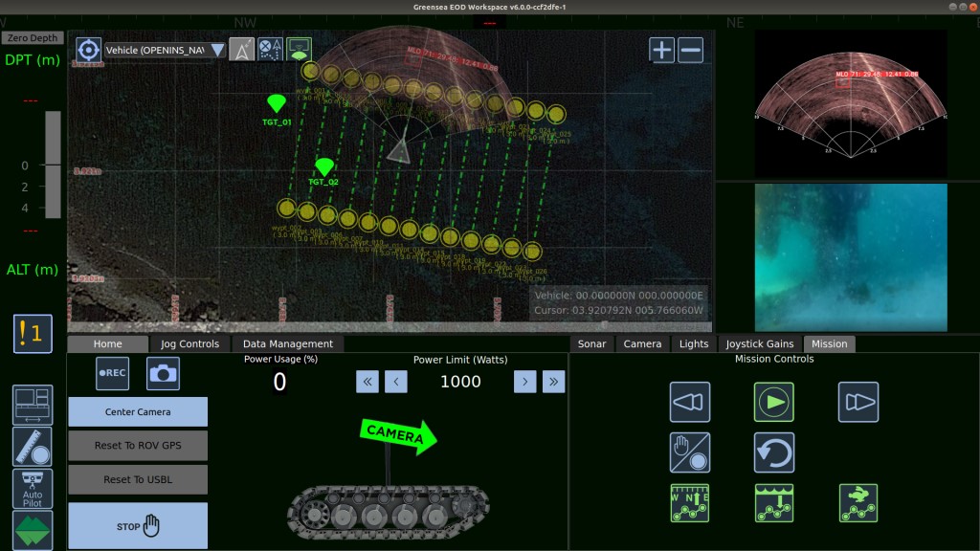Click the Cursor coordinates readout on map
980x551 pixels.
618,310
